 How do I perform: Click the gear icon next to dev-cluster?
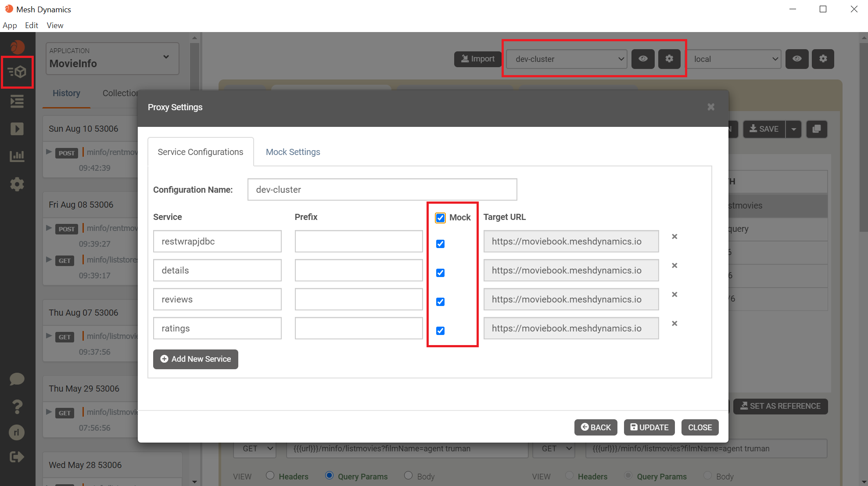click(x=669, y=59)
